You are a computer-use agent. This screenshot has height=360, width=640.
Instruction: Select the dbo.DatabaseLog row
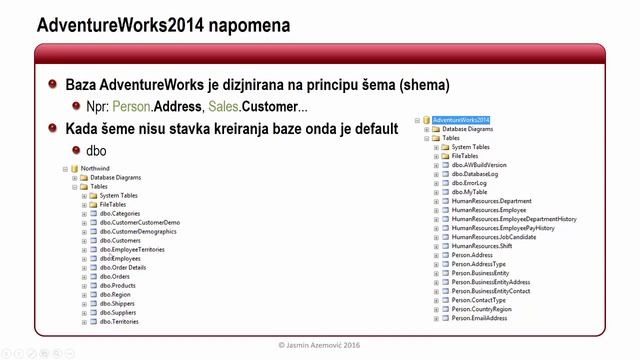(475, 174)
